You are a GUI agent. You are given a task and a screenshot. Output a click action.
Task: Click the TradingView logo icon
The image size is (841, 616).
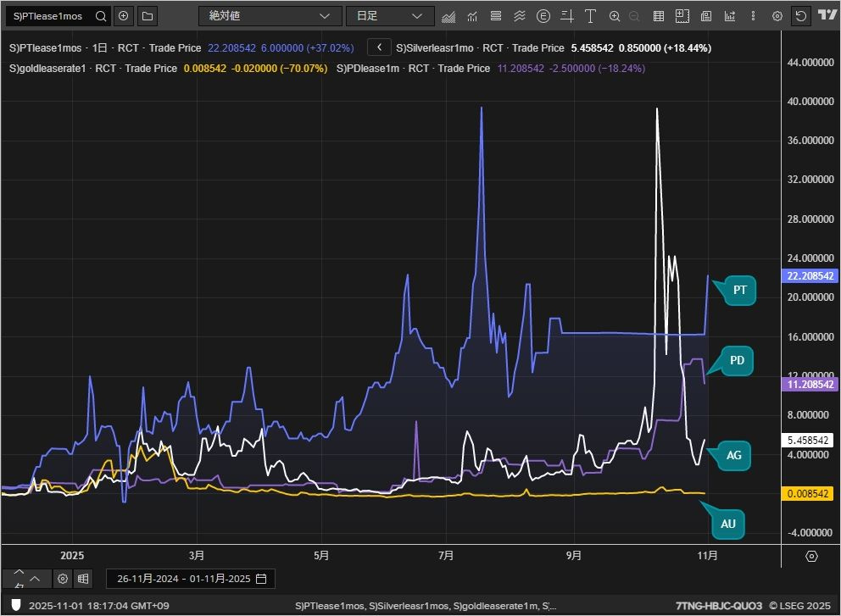click(x=827, y=15)
